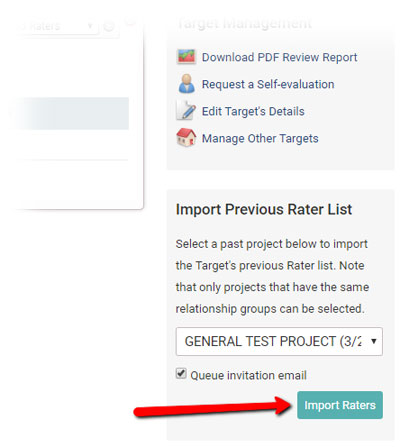Select the highlighted grey row in left panel
Screen dimensions: 400x447
click(69, 113)
